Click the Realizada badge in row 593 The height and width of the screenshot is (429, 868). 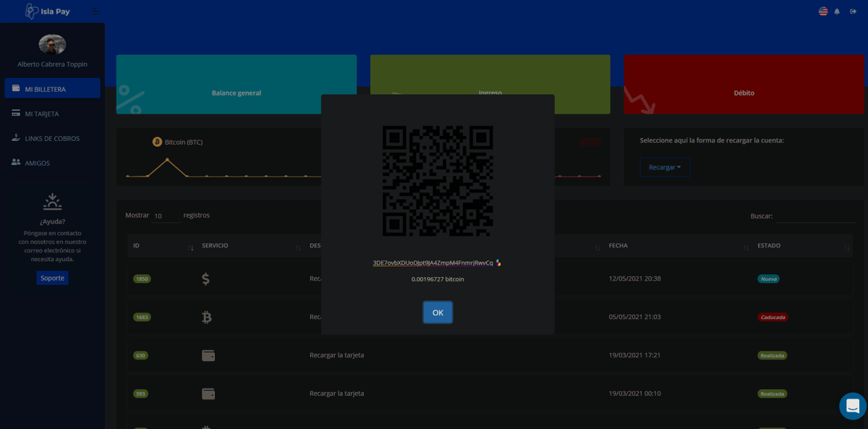coord(772,394)
